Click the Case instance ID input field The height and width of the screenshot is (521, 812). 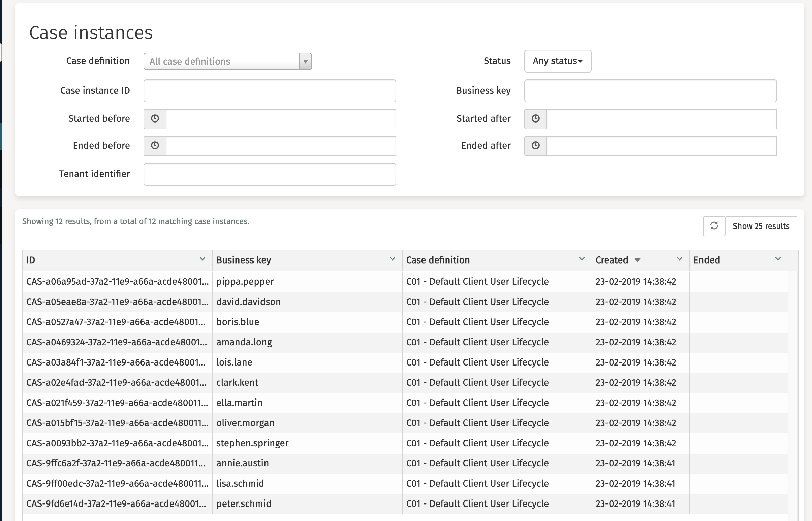tap(270, 91)
